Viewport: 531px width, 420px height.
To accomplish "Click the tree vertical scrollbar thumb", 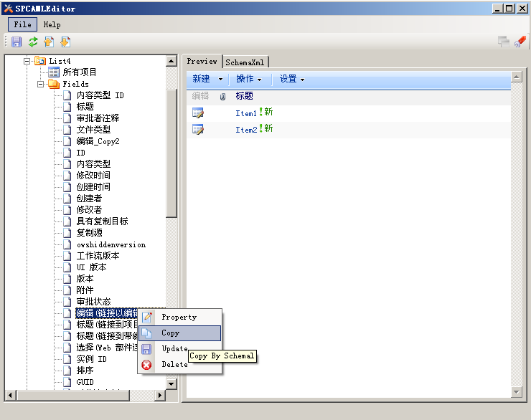I will [171, 153].
